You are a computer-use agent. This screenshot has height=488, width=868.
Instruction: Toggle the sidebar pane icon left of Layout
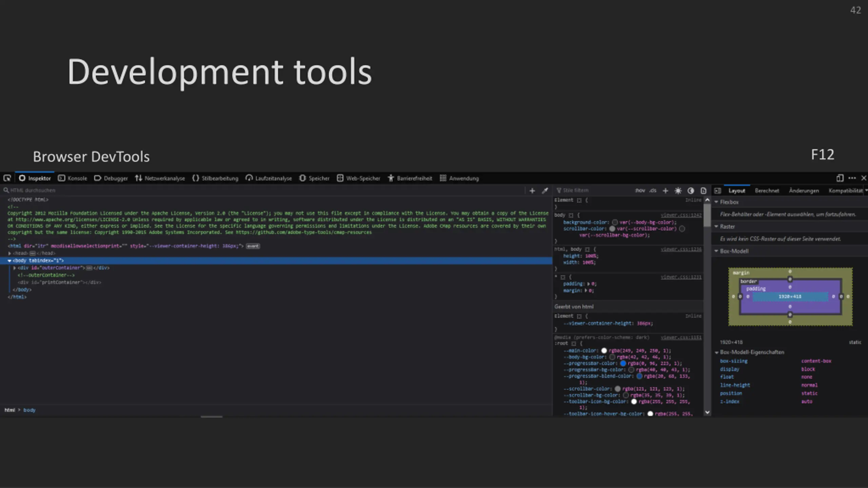click(717, 190)
